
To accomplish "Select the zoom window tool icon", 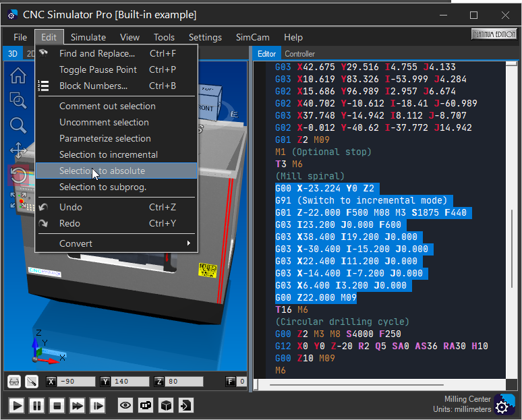I will click(x=18, y=100).
